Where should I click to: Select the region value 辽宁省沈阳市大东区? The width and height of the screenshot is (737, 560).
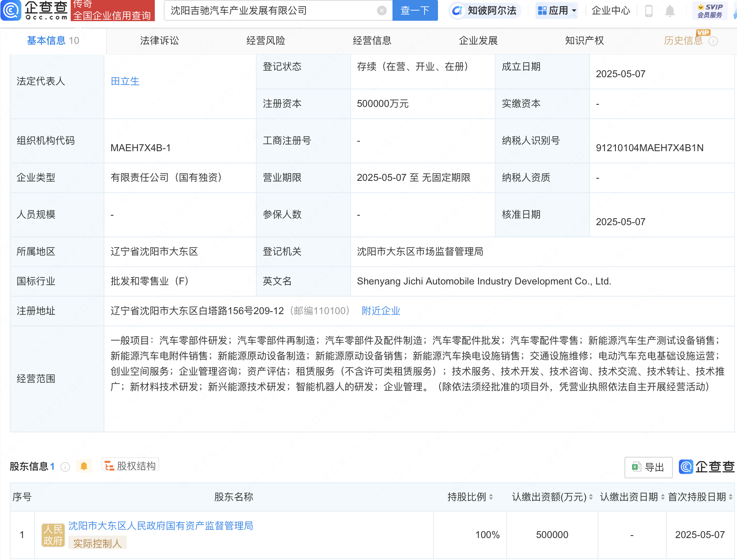coord(154,252)
